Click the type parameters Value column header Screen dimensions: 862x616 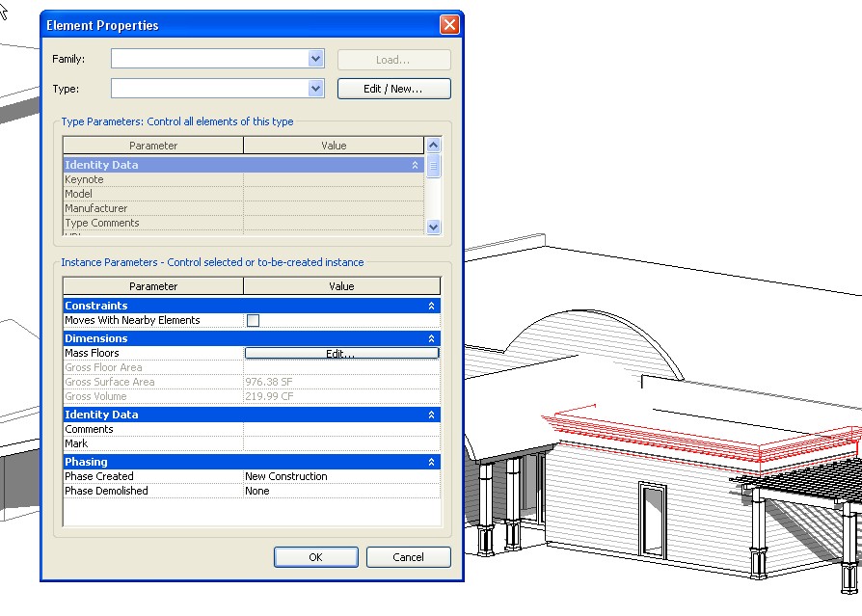334,146
